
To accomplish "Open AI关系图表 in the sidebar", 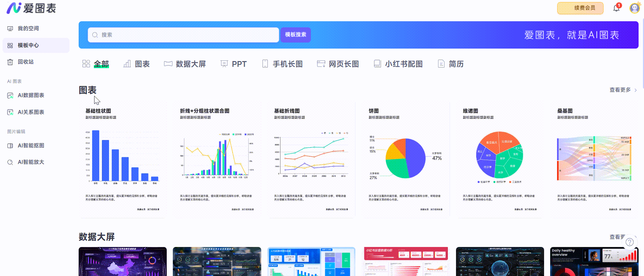I will 31,112.
